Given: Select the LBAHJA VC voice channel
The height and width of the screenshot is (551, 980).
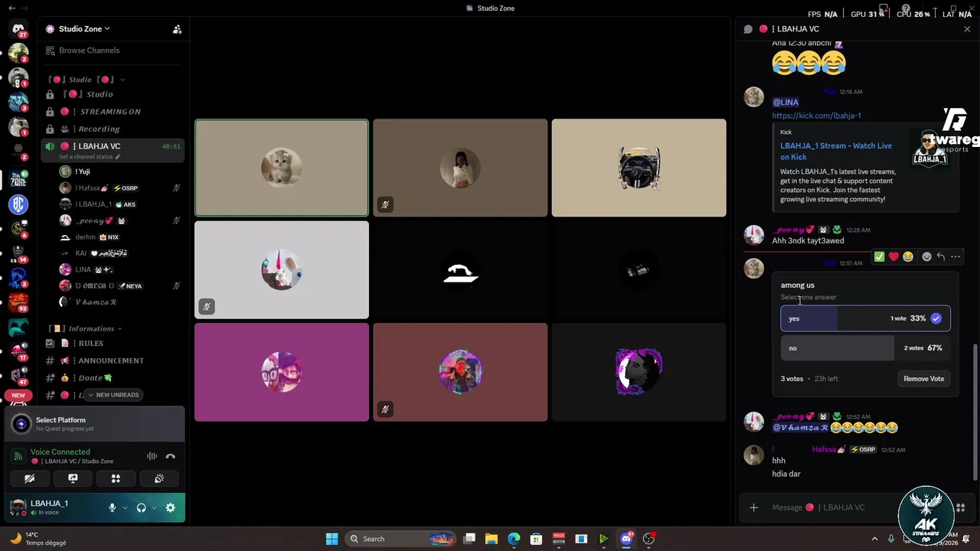Looking at the screenshot, I should pyautogui.click(x=113, y=146).
